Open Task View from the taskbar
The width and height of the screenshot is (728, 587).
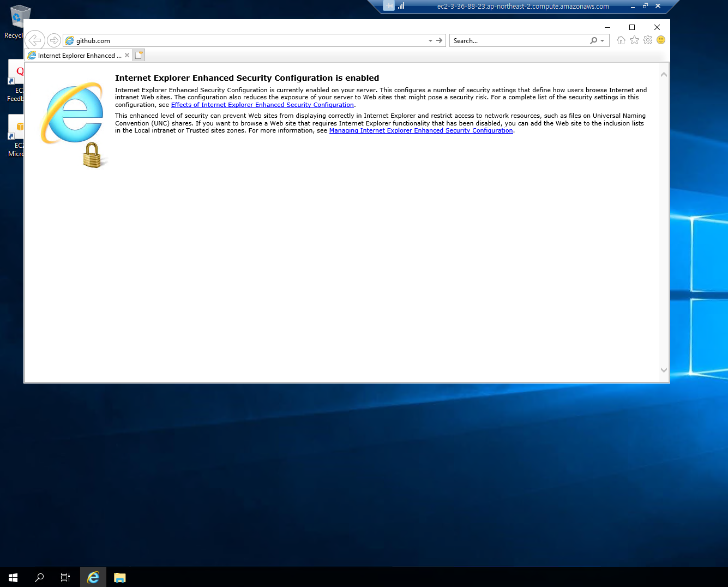(x=65, y=577)
